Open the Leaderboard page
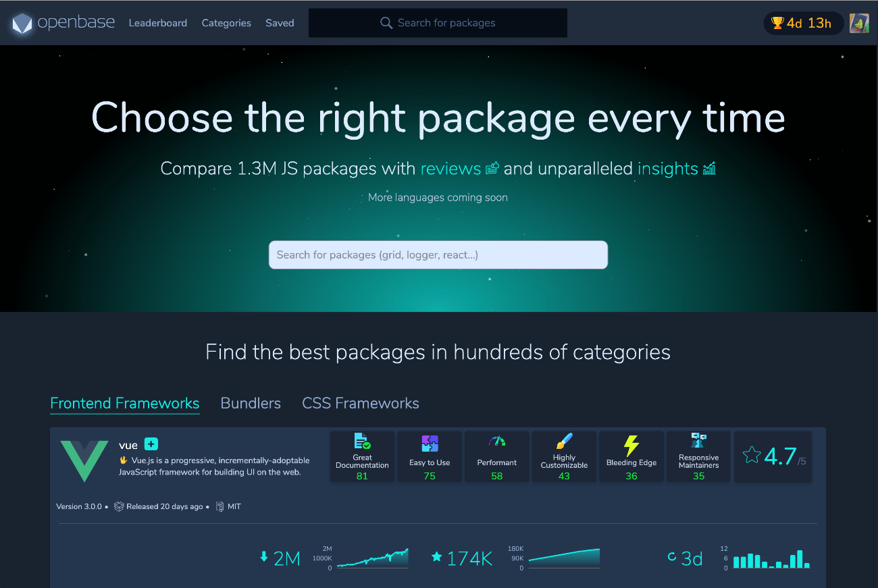 pos(158,23)
